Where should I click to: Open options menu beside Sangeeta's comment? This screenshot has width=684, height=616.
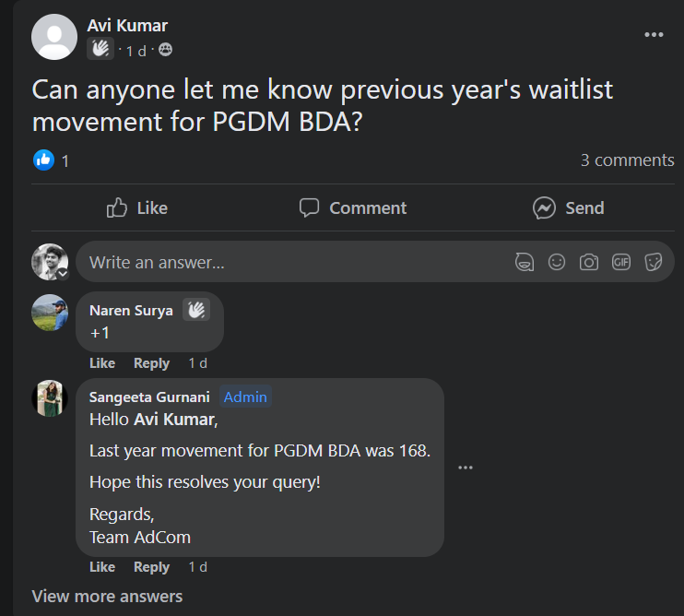tap(466, 468)
